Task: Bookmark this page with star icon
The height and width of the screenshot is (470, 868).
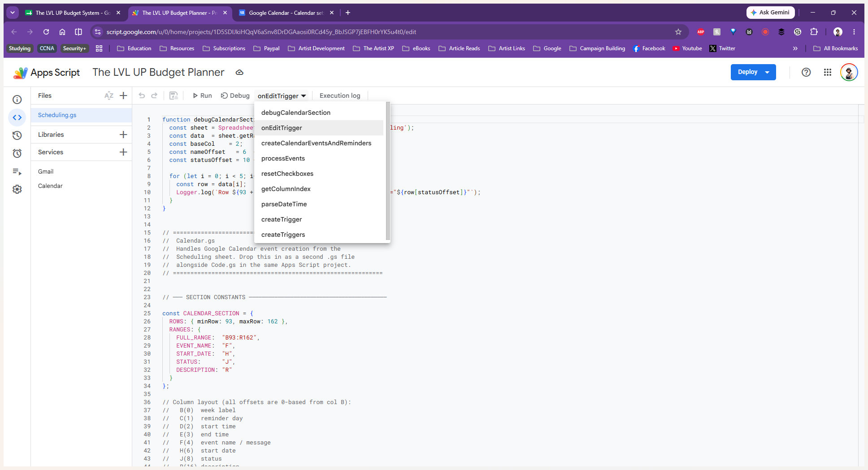Action: click(x=678, y=32)
